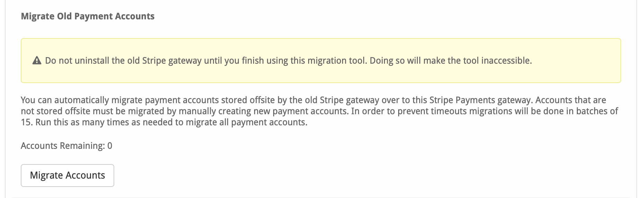This screenshot has height=198, width=644.
Task: Click the "Accounts that are" sentence start
Action: pyautogui.click(x=571, y=100)
